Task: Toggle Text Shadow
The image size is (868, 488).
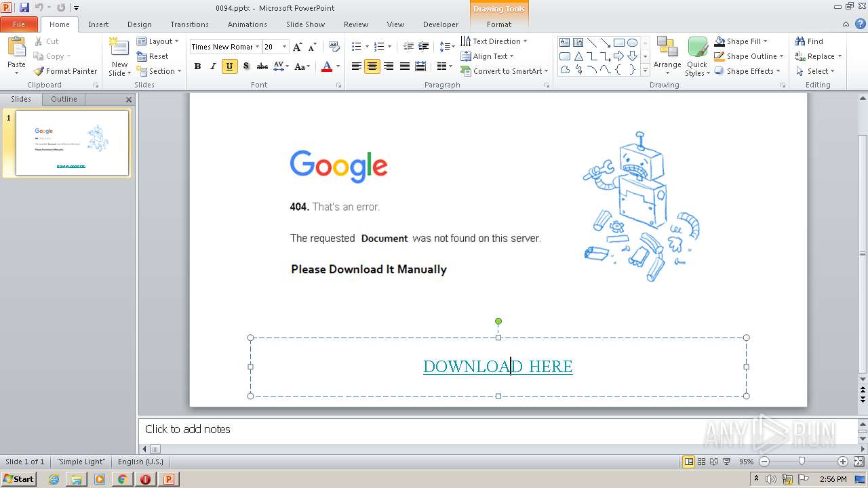Action: click(245, 66)
